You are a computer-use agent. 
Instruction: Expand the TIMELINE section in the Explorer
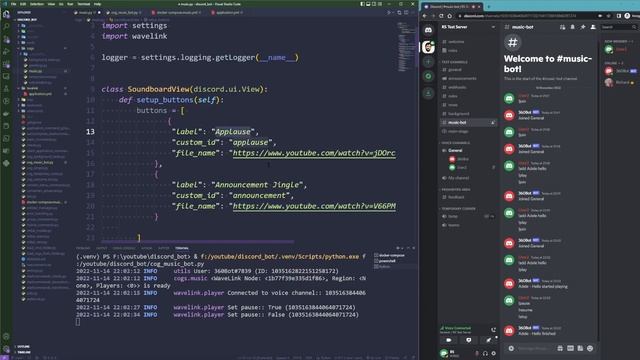24,352
